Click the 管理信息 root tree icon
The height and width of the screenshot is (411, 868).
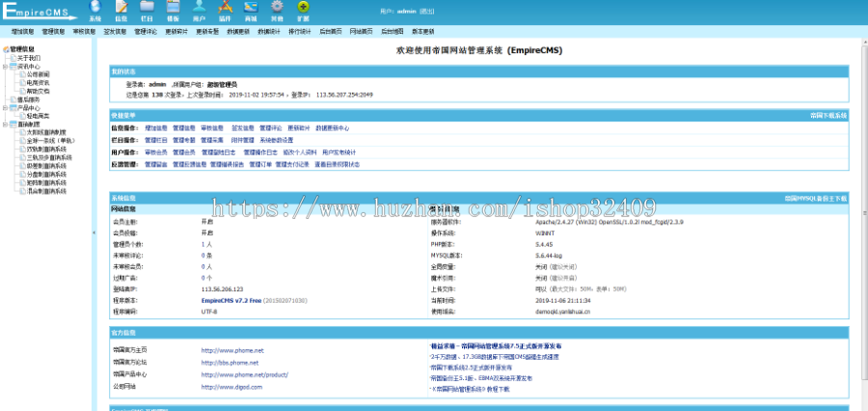(6, 49)
